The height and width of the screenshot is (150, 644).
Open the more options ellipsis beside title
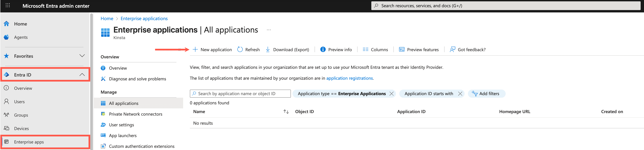pos(268,30)
